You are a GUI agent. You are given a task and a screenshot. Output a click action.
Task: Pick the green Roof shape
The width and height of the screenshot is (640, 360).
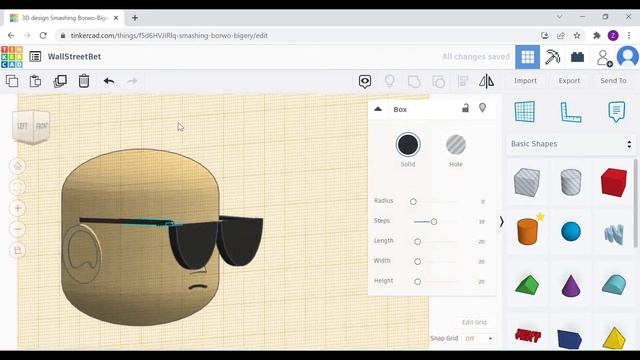tap(527, 284)
